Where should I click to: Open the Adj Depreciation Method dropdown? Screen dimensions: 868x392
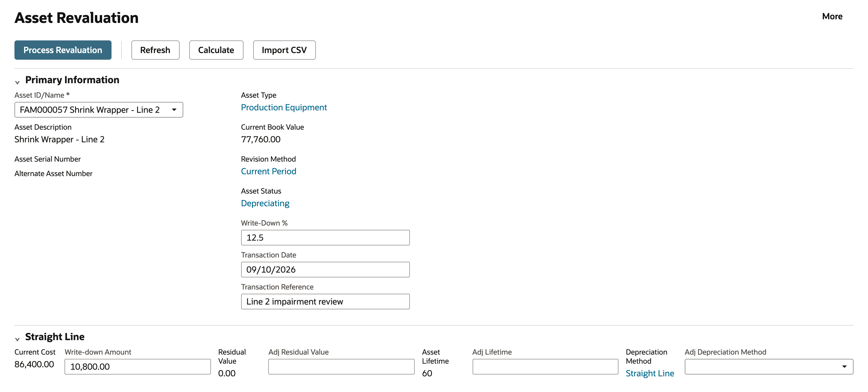pyautogui.click(x=769, y=366)
